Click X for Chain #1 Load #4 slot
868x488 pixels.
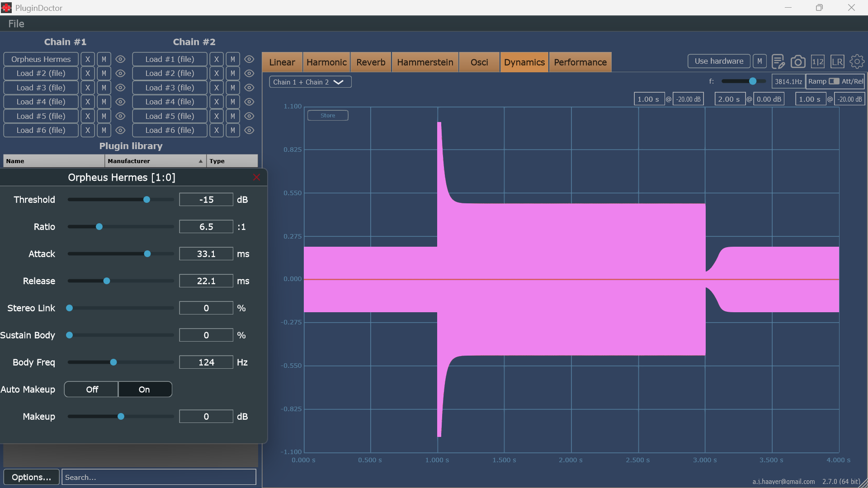point(88,102)
